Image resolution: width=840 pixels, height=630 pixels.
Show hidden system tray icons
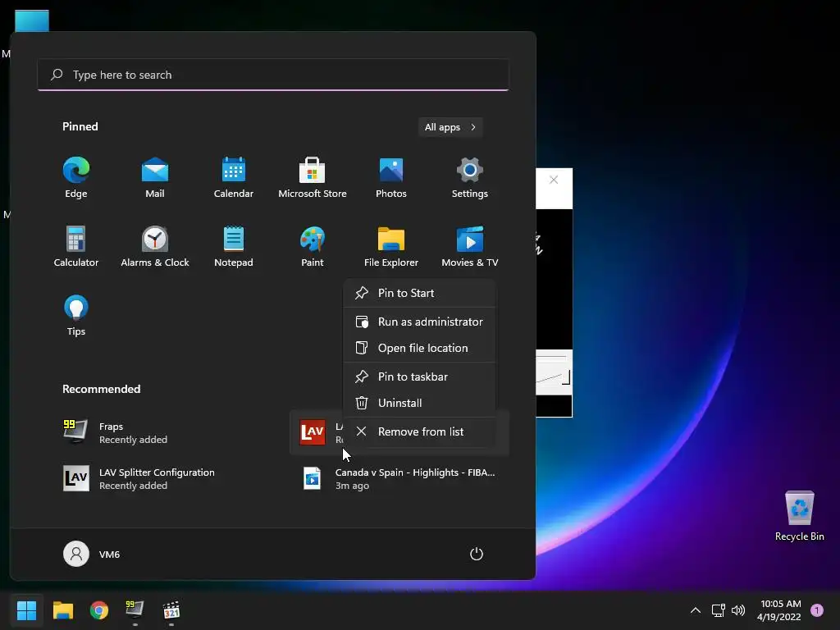(x=696, y=610)
